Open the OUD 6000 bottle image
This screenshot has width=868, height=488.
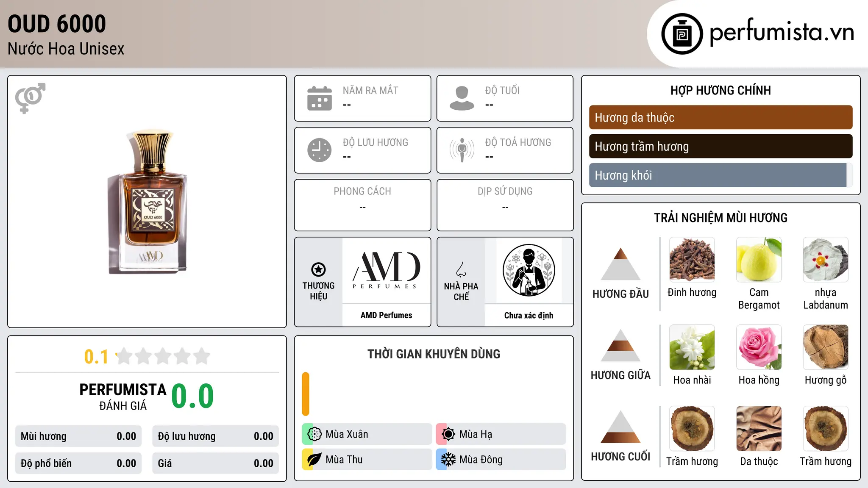tap(147, 202)
